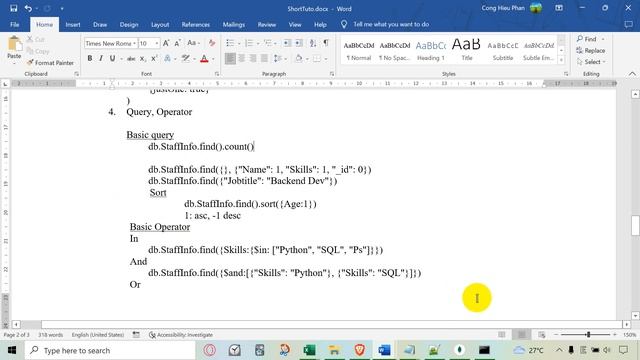
Task: Click Tell me what you want to do
Action: [391, 24]
